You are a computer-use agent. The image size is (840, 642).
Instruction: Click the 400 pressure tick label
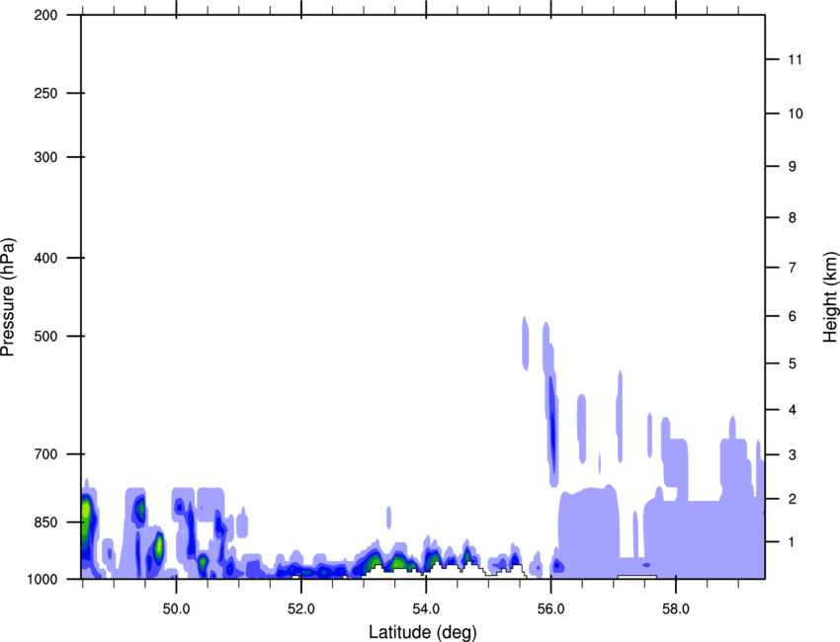click(x=45, y=258)
